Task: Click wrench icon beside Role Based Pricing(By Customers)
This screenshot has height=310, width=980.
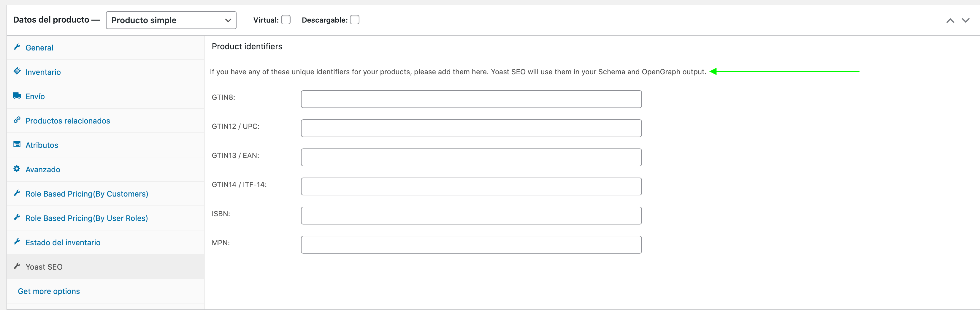Action: [x=17, y=193]
